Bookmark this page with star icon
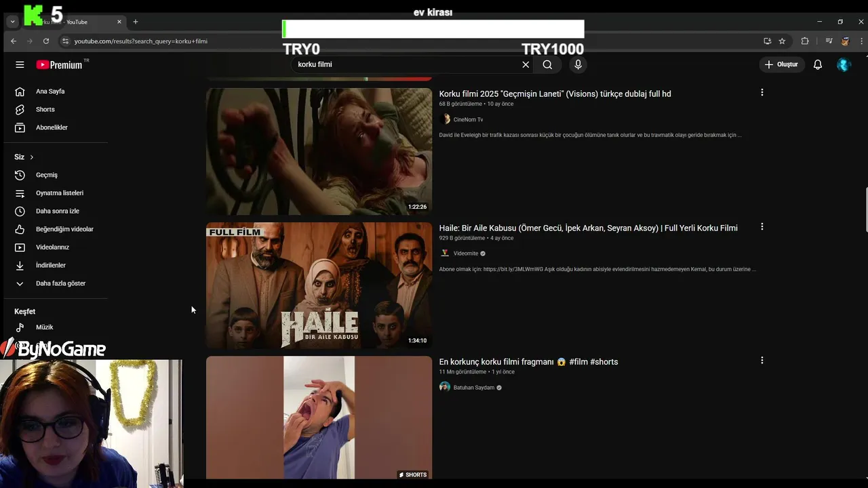Image resolution: width=868 pixels, height=488 pixels. tap(782, 41)
